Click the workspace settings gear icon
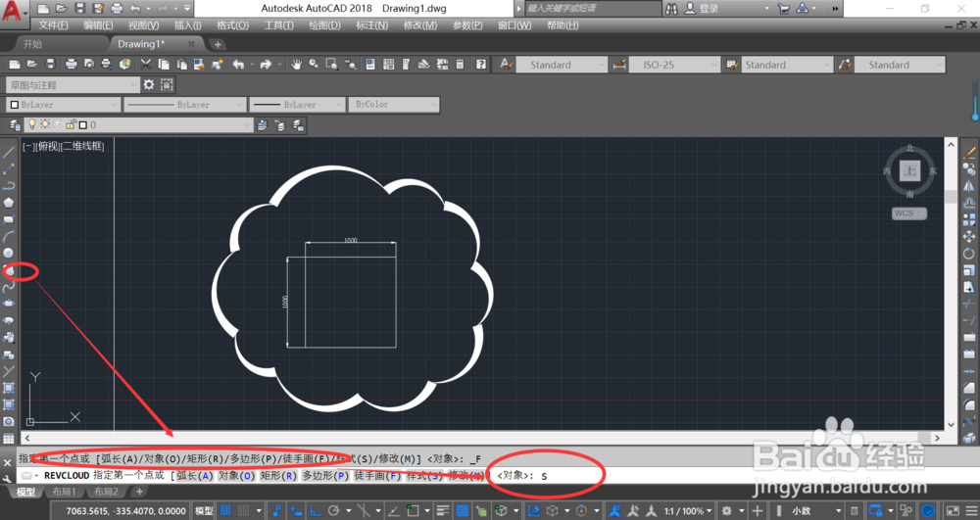Image resolution: width=980 pixels, height=520 pixels. (x=149, y=84)
